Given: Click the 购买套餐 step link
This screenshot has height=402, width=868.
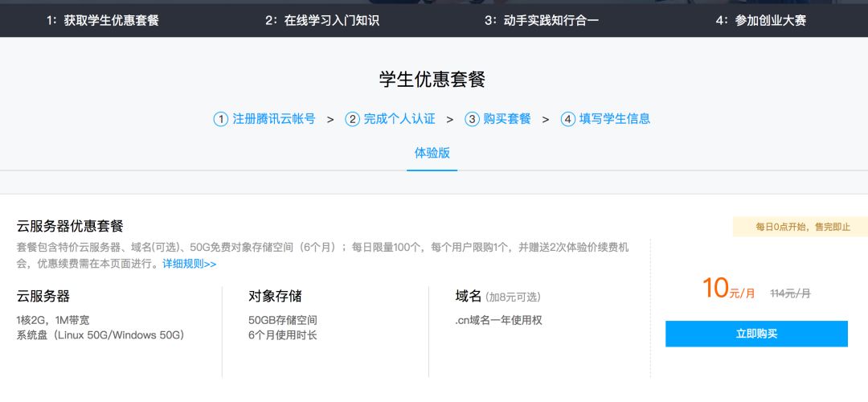Looking at the screenshot, I should (506, 118).
